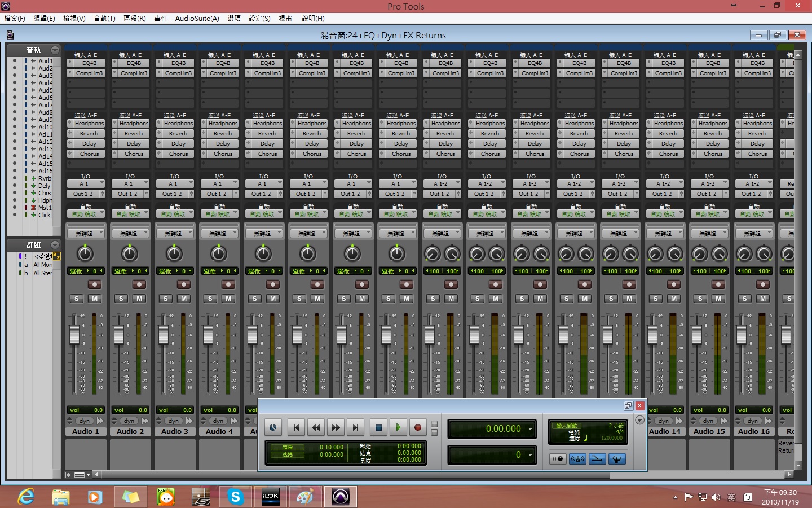This screenshot has height=508, width=812.
Task: Toggle the pre-roll 預捲 button
Action: point(288,447)
